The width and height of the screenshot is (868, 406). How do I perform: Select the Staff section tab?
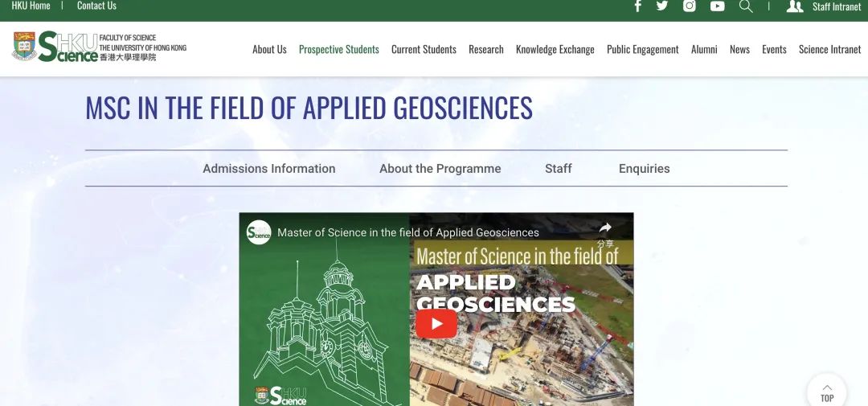(x=559, y=169)
